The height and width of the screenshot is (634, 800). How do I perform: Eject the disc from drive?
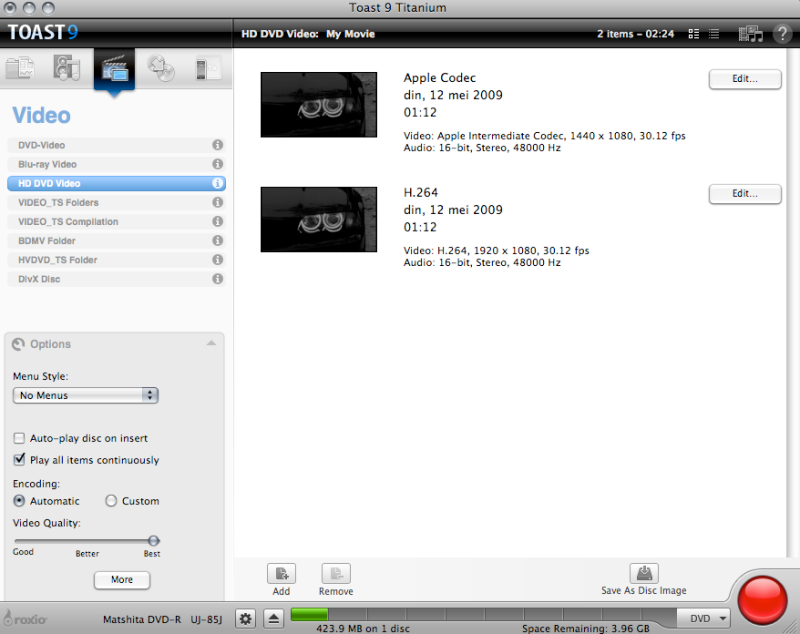[x=273, y=619]
